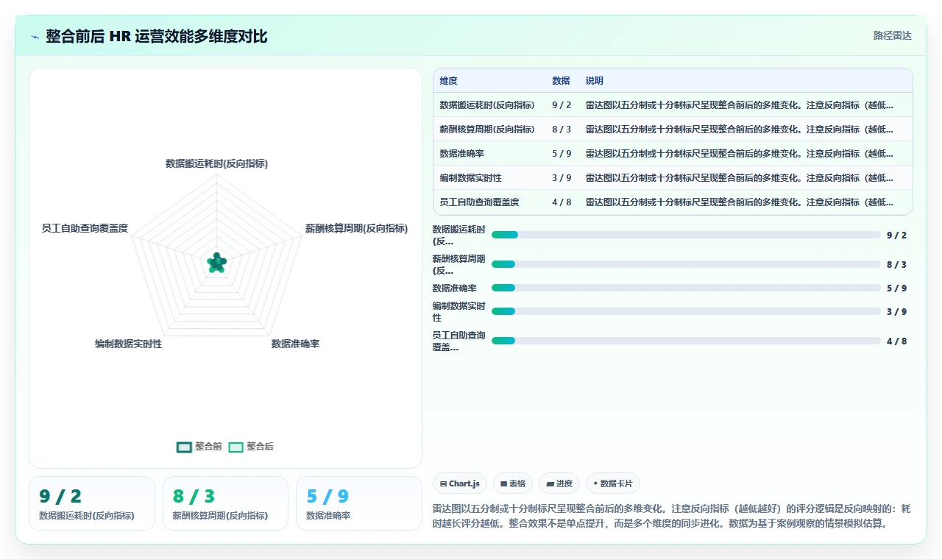Click the 进度 chip
The width and height of the screenshot is (942, 560).
pos(559,483)
